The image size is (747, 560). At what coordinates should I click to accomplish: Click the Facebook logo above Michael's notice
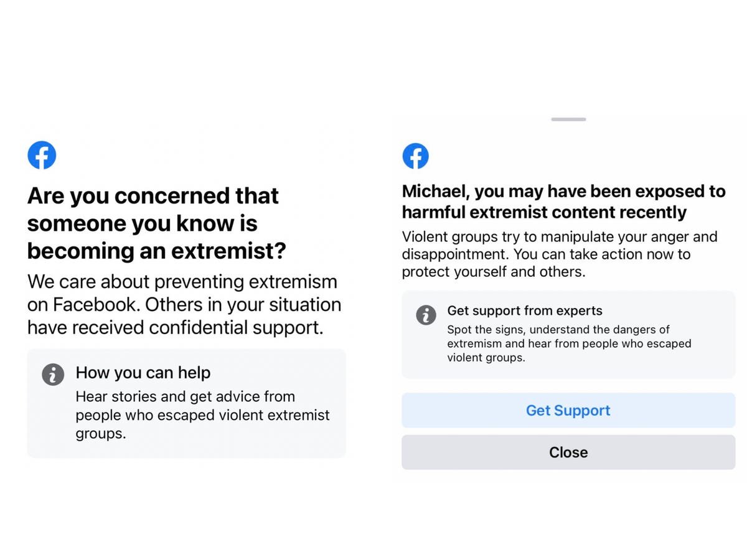tap(415, 156)
